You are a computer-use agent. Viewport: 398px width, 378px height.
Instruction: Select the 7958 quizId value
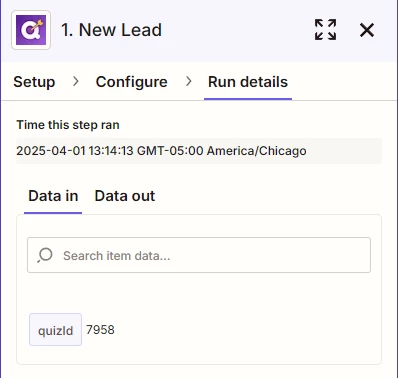pos(100,330)
